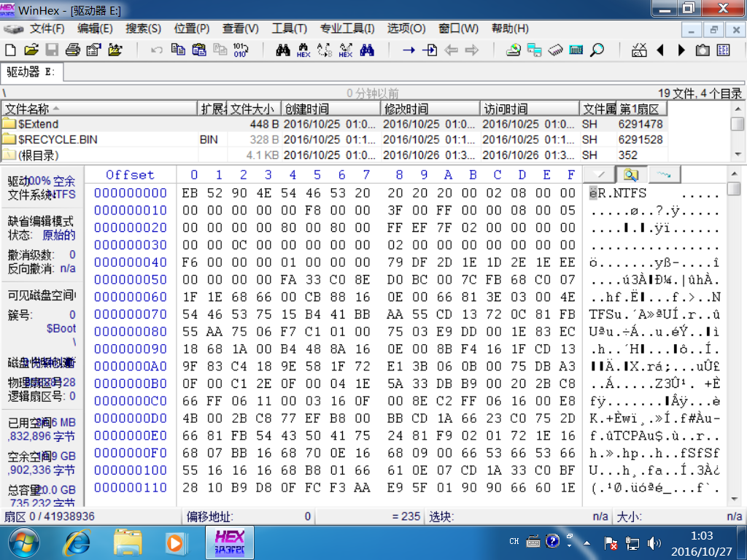
Task: Open the 位置(P) menu
Action: [x=192, y=28]
